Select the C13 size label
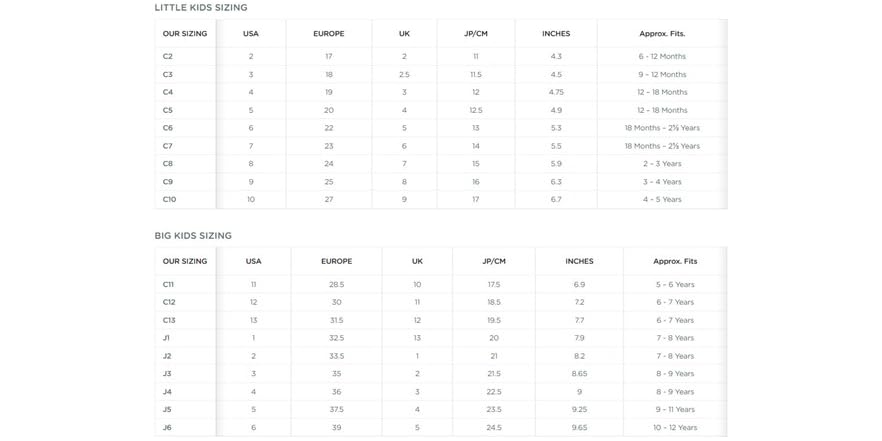 coord(169,320)
